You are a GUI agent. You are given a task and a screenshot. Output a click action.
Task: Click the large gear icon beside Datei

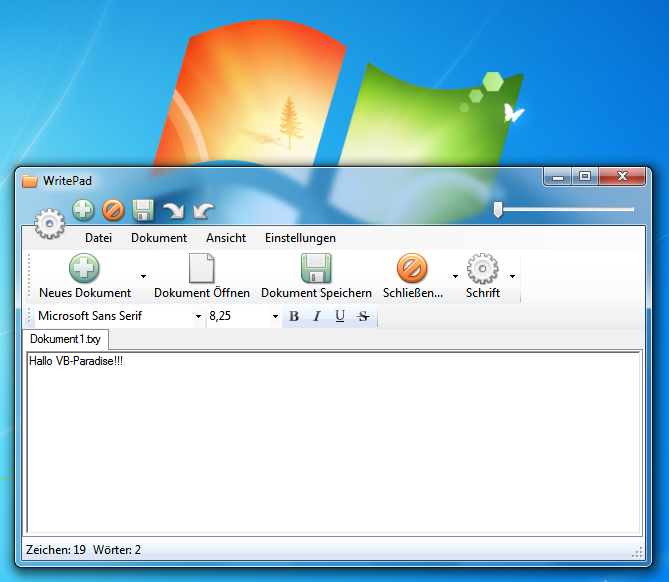[x=49, y=223]
